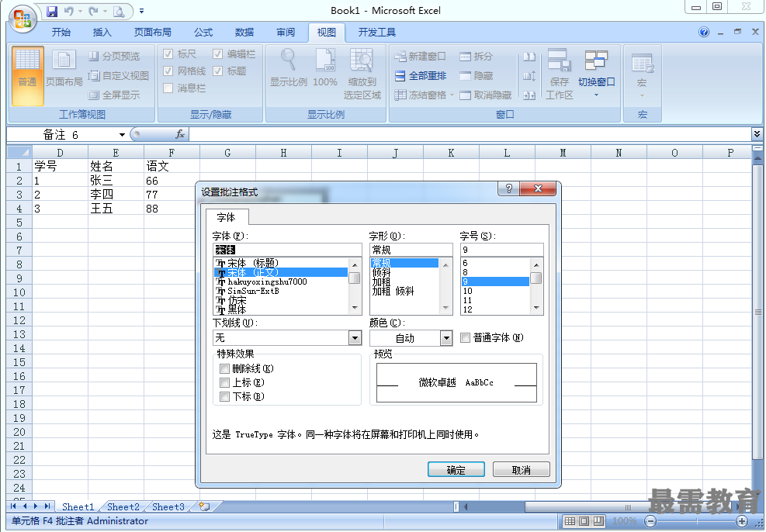
Task: Click the View Side by Side icon
Action: click(x=529, y=57)
